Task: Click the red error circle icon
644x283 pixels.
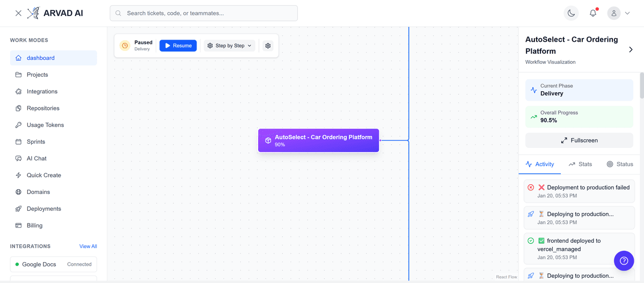Action: tap(531, 188)
